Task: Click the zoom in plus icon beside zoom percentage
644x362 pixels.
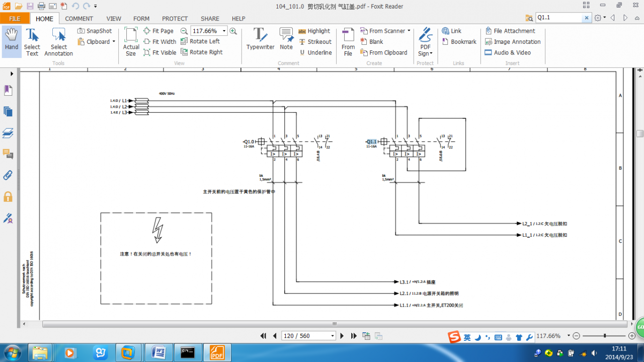Action: 233,31
